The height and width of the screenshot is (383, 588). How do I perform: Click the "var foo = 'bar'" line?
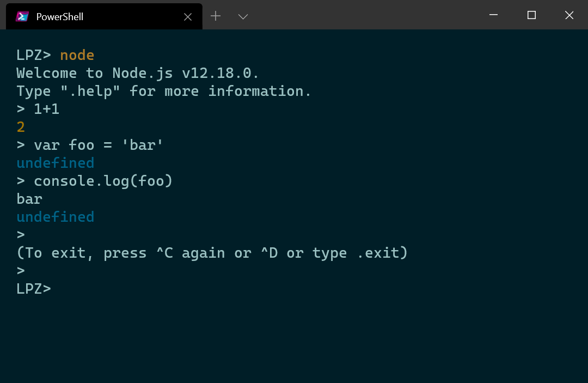tap(90, 145)
